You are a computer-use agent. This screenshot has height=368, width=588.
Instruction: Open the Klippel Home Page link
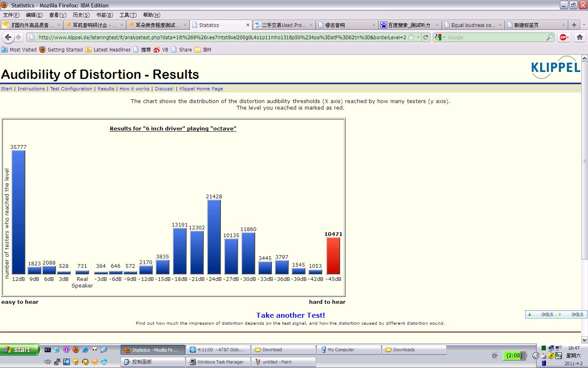click(201, 89)
